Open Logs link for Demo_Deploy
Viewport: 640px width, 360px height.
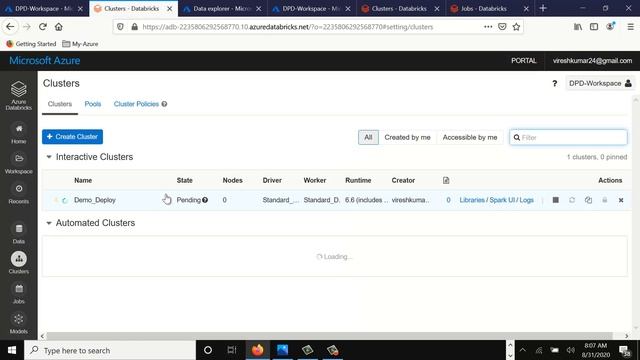point(527,200)
